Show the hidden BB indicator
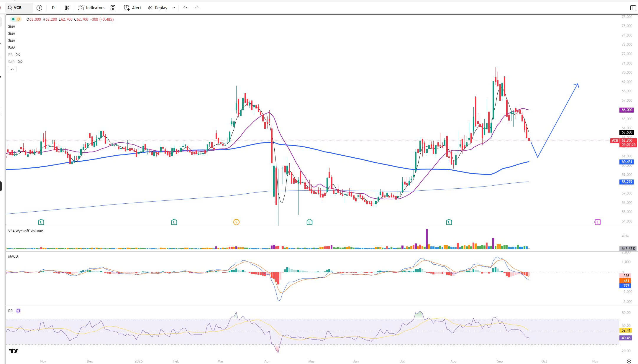 coord(18,55)
